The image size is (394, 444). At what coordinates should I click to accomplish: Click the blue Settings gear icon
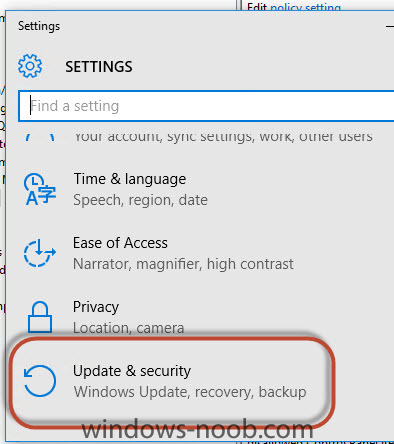click(30, 66)
